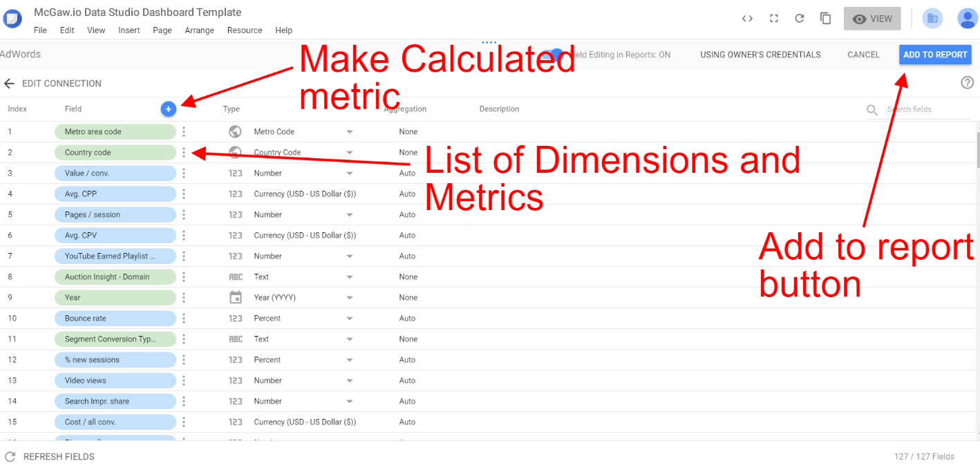980x470 pixels.
Task: Open options menu for Year field
Action: point(184,297)
